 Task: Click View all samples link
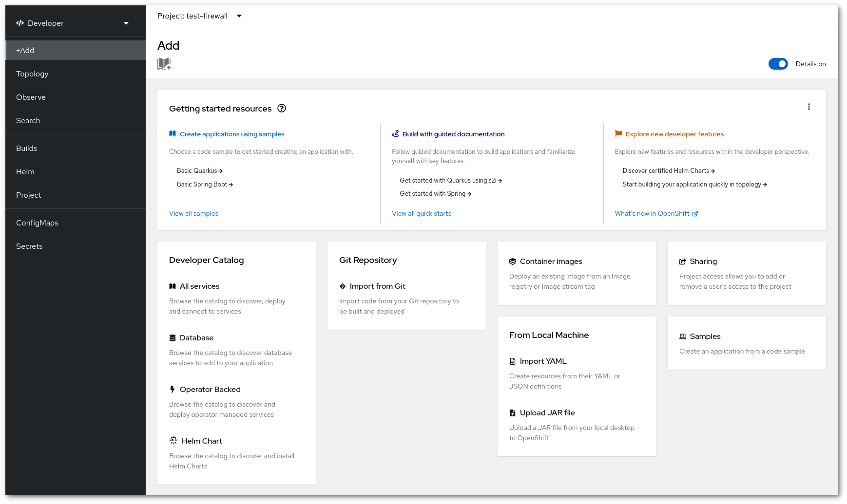[193, 214]
